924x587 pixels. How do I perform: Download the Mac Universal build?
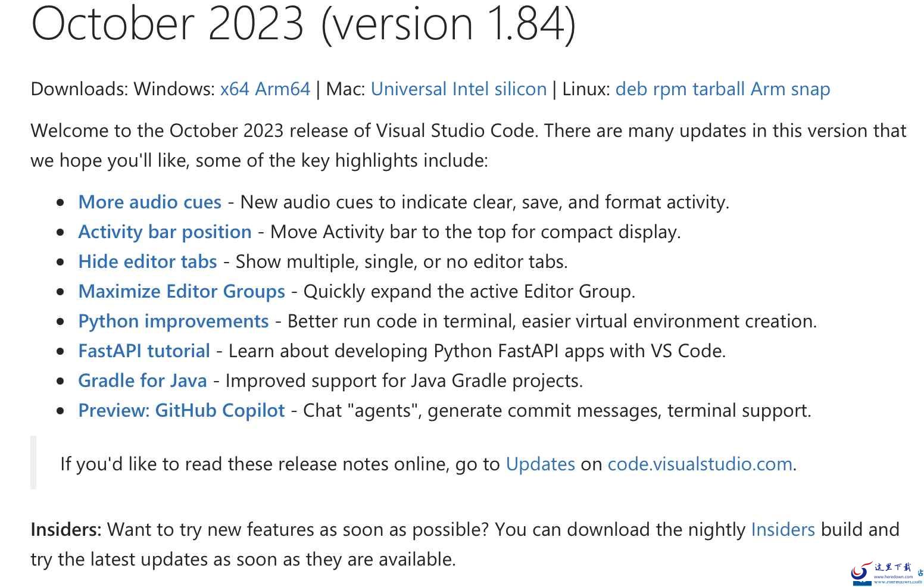408,89
